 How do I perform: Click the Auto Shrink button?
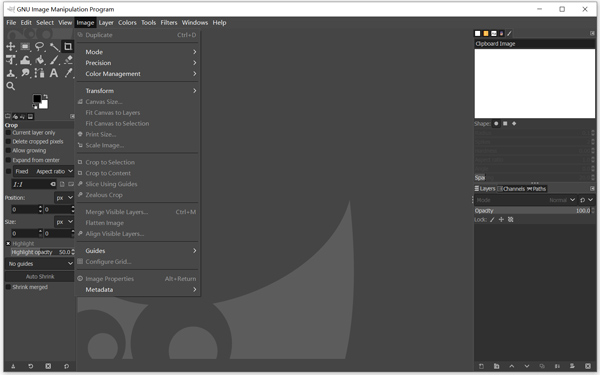pos(39,276)
